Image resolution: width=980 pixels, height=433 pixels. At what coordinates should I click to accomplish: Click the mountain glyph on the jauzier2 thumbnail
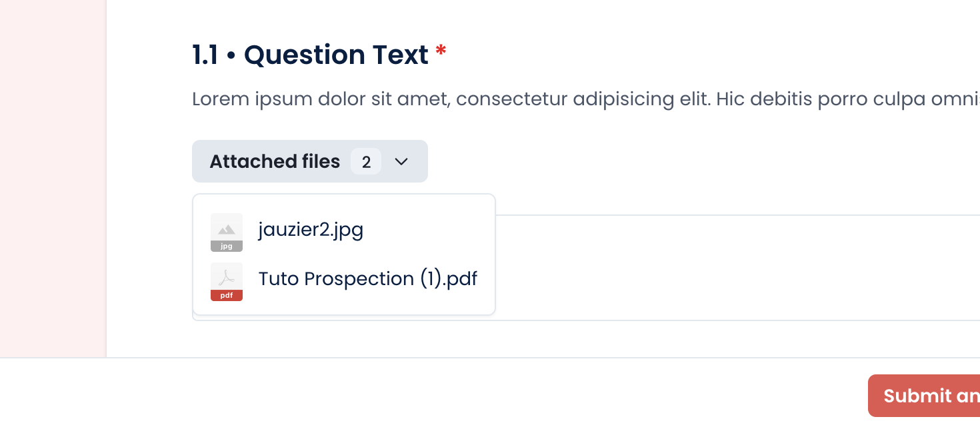(227, 229)
